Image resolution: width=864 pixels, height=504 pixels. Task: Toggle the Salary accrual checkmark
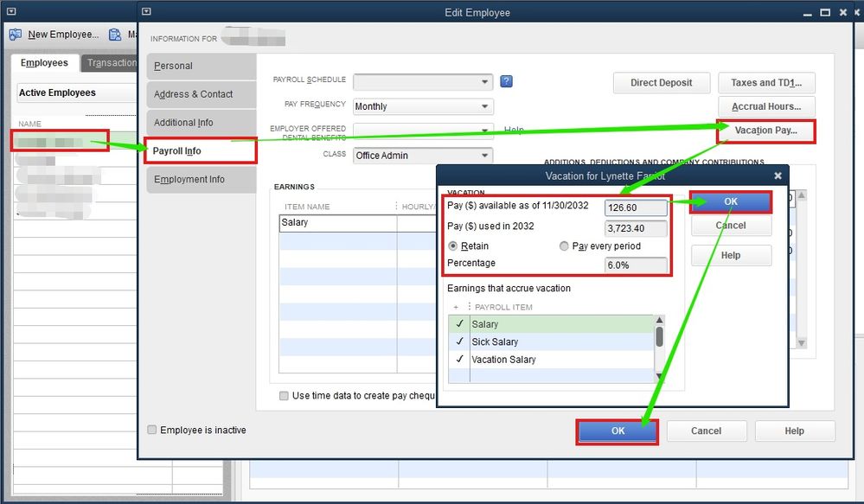[x=459, y=324]
